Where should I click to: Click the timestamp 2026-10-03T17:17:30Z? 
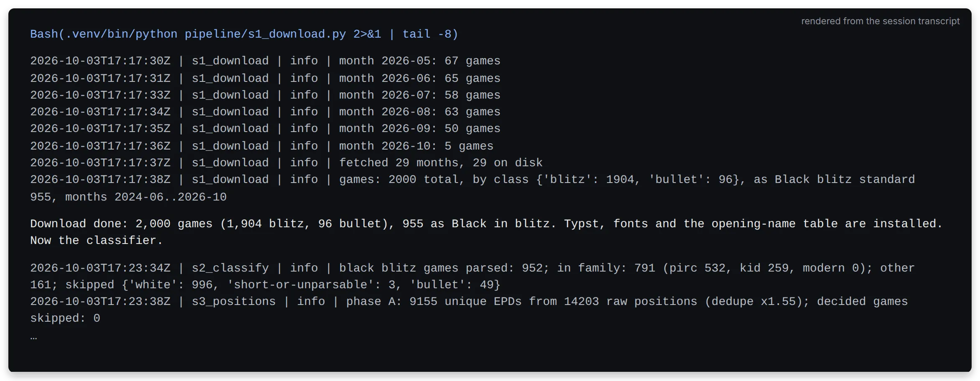pyautogui.click(x=100, y=61)
